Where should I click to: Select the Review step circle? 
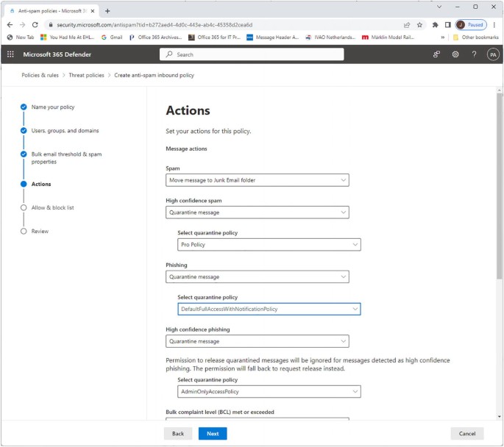24,231
